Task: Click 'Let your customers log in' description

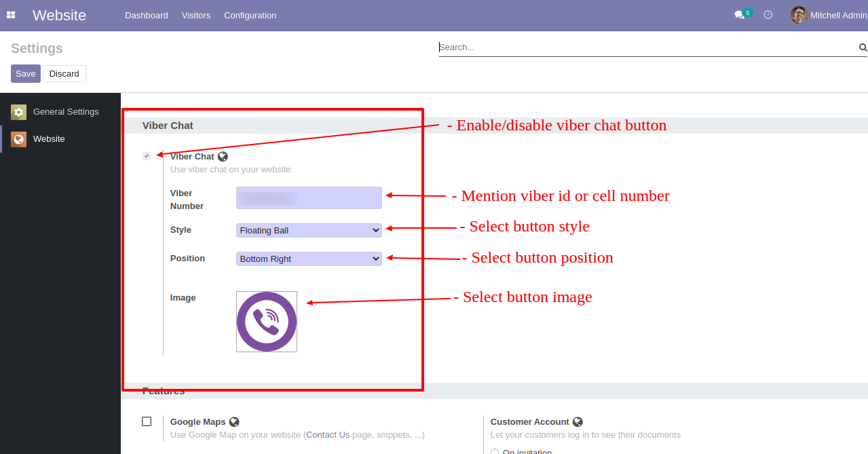Action: tap(586, 435)
